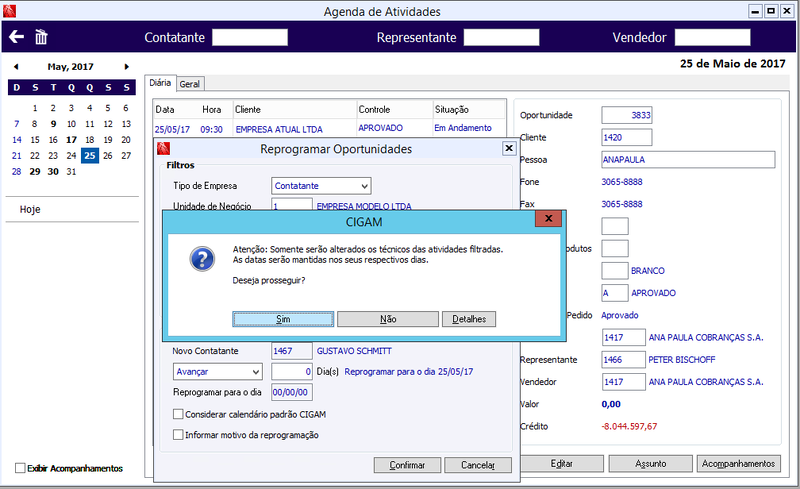The width and height of the screenshot is (800, 489).
Task: Click the Fone value 3065-8888
Action: point(622,182)
